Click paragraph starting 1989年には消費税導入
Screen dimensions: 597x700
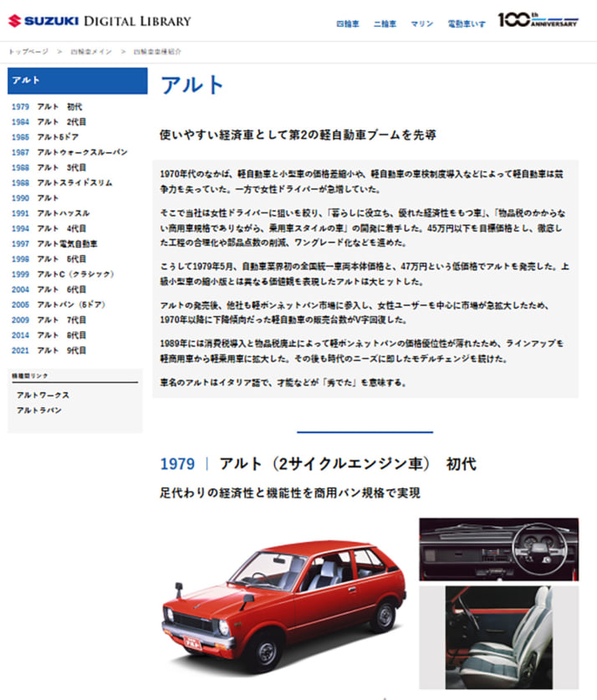[x=362, y=351]
